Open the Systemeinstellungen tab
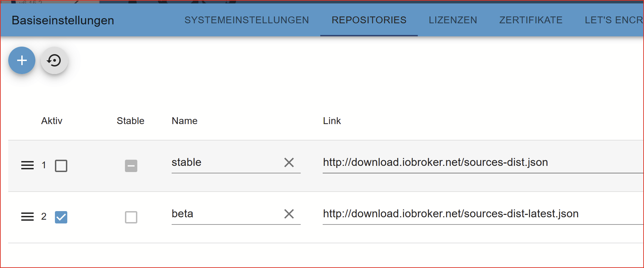 click(x=246, y=20)
